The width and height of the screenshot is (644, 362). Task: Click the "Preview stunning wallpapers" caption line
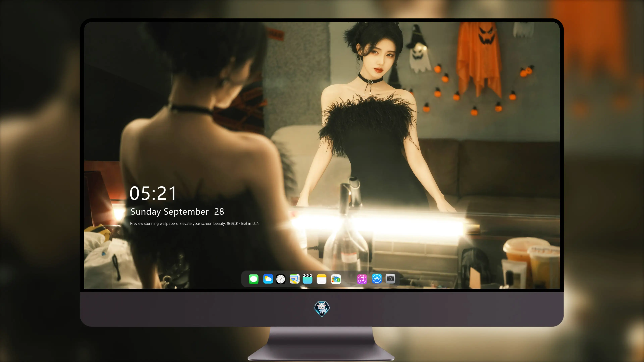(x=195, y=223)
